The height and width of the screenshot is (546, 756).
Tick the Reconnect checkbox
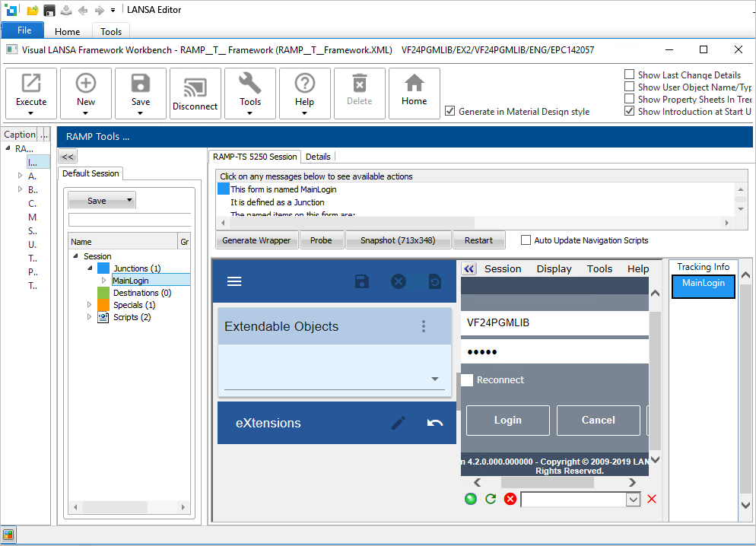468,380
